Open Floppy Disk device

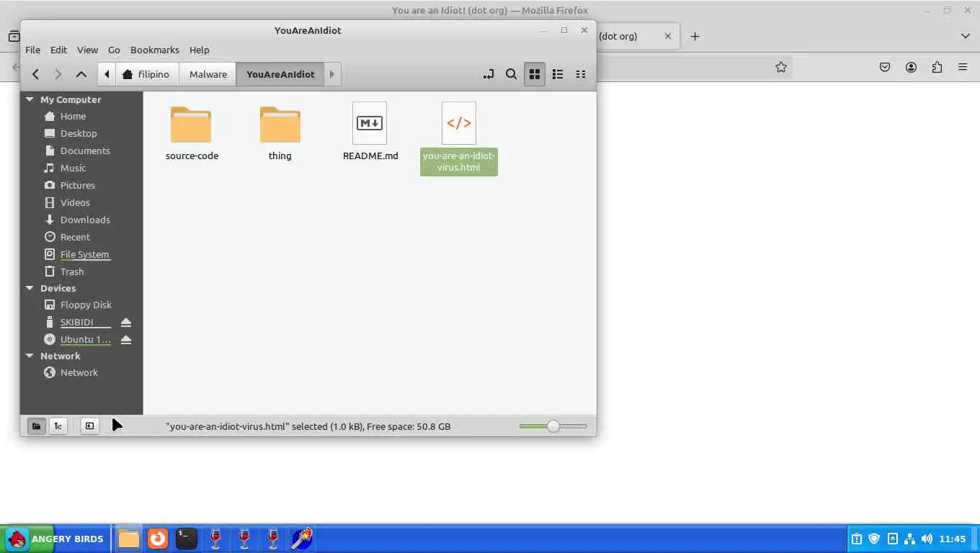pos(86,305)
